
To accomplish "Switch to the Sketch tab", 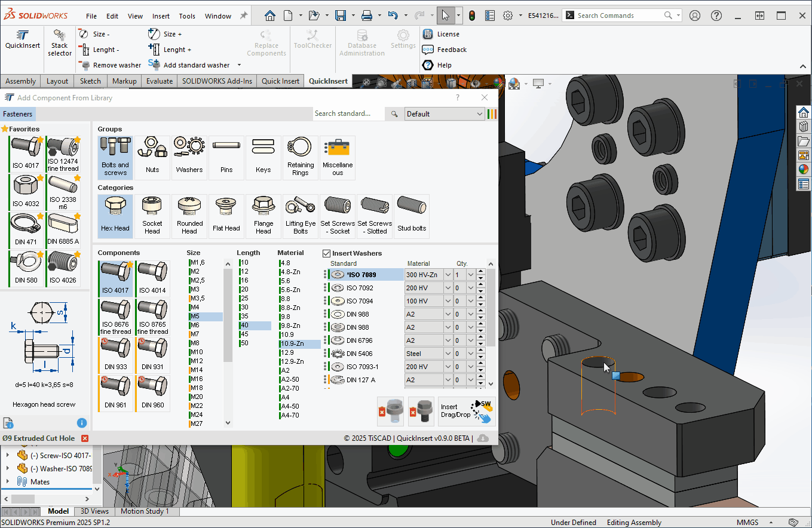I will click(x=91, y=81).
